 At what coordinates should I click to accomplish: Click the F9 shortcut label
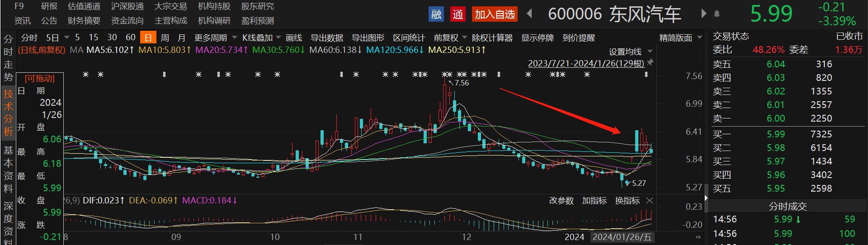[19, 6]
